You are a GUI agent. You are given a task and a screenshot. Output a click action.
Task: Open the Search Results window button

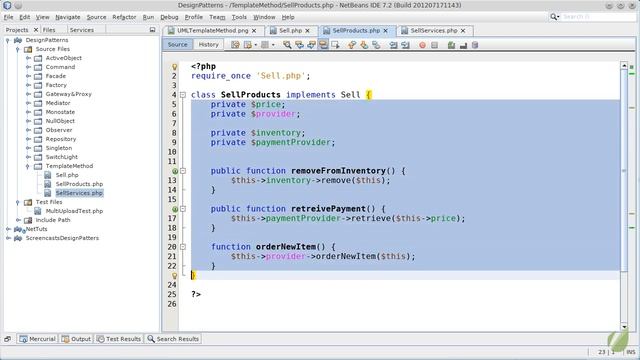(x=173, y=339)
